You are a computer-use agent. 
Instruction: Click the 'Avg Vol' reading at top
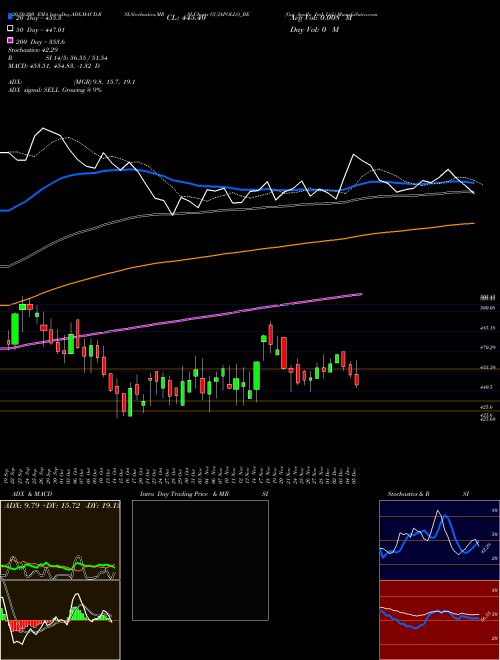tap(321, 18)
